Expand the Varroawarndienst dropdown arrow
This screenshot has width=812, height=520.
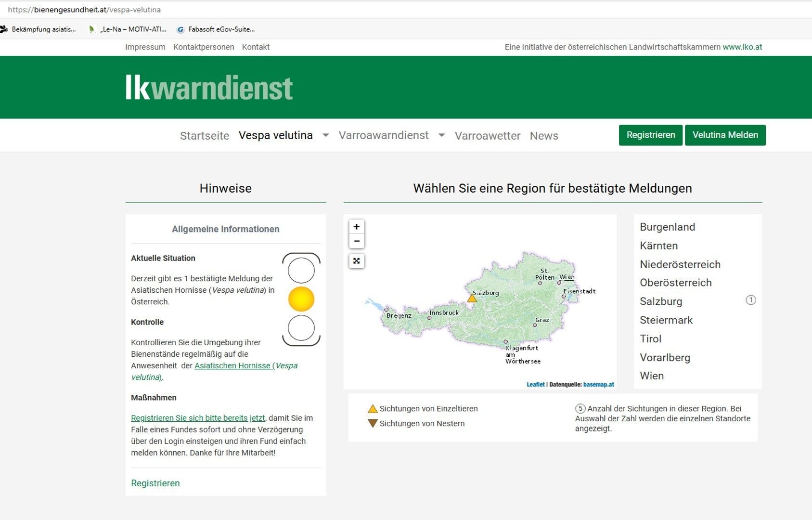[x=441, y=135]
